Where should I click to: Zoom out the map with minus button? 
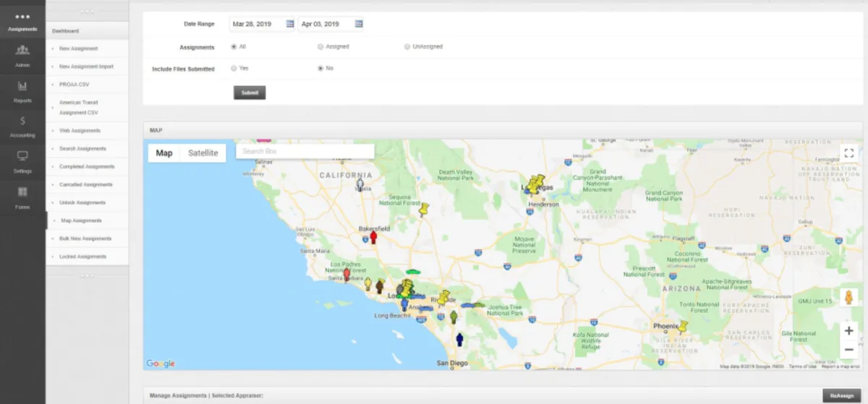click(x=849, y=349)
